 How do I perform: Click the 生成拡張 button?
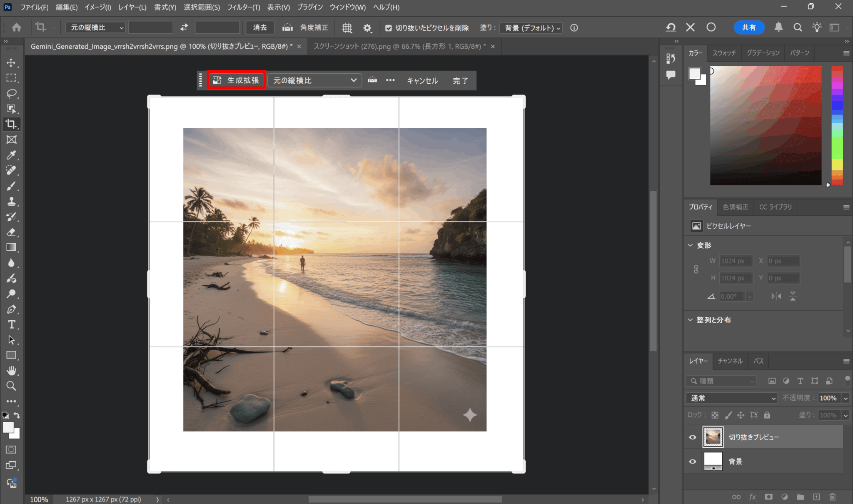pyautogui.click(x=237, y=80)
